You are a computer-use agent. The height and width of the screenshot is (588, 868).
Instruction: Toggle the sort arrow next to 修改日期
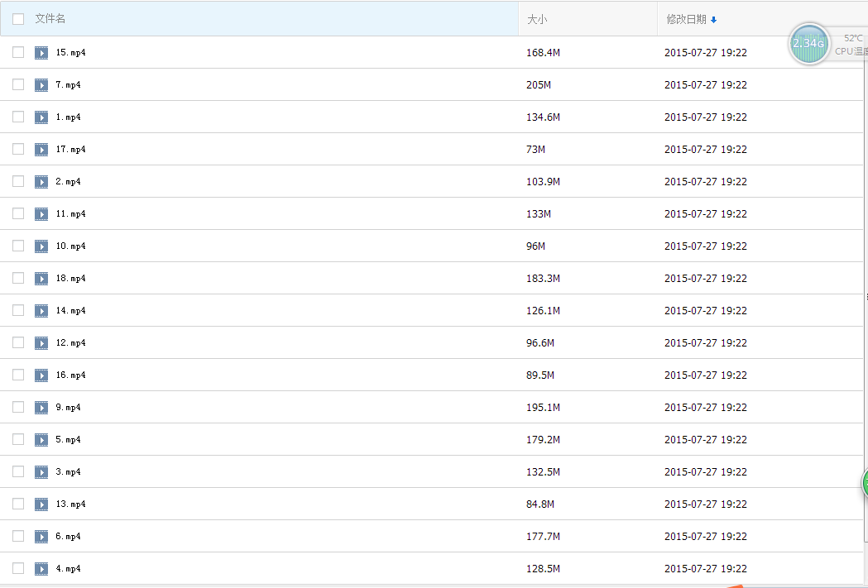[714, 20]
